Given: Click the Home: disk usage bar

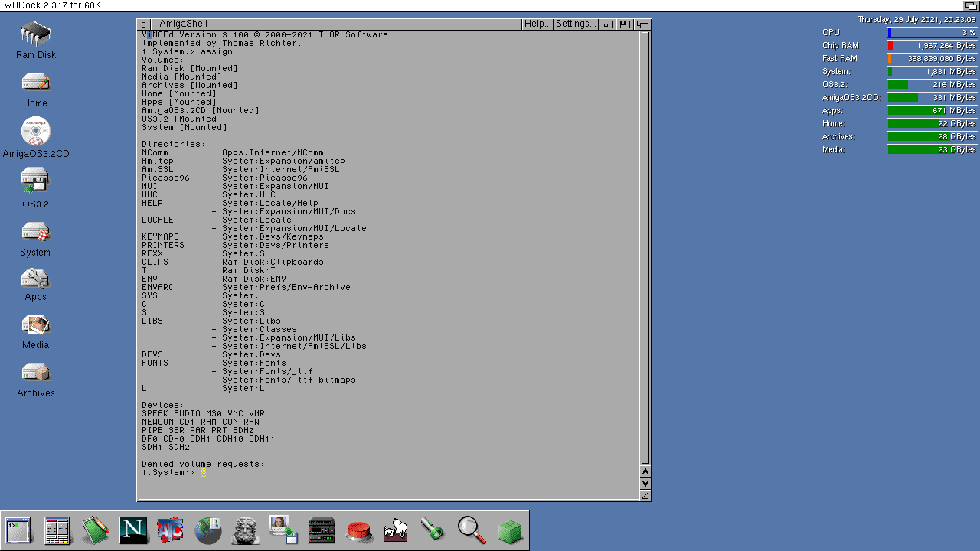Looking at the screenshot, I should click(x=932, y=123).
